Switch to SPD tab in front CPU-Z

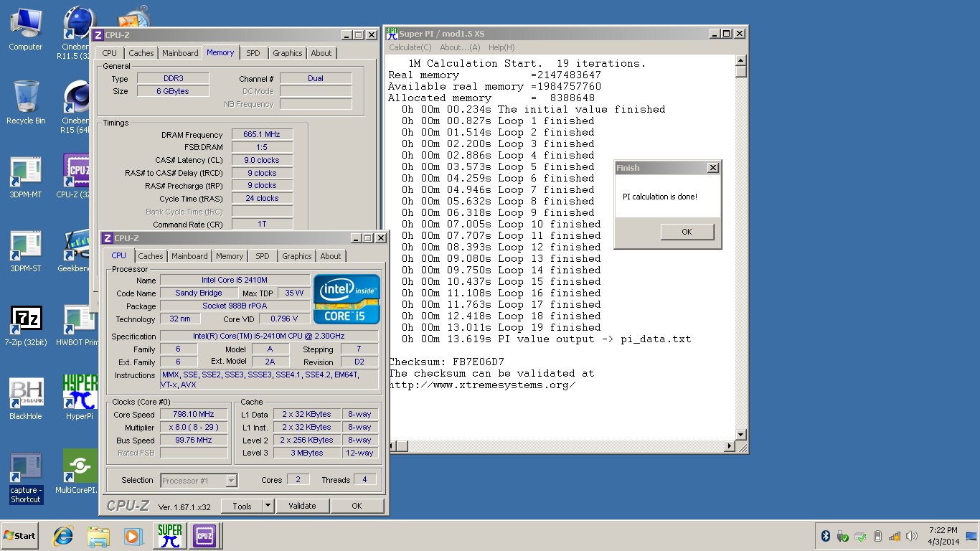pyautogui.click(x=263, y=256)
